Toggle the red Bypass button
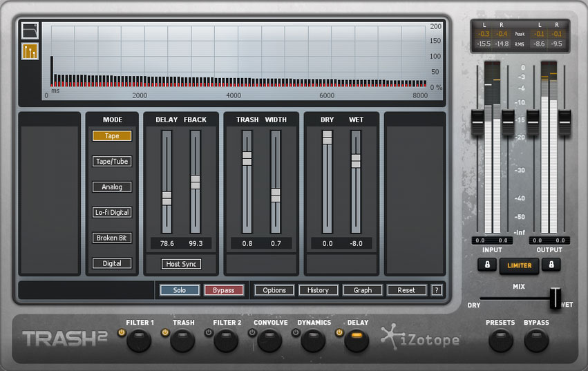This screenshot has width=588, height=371. pyautogui.click(x=223, y=290)
